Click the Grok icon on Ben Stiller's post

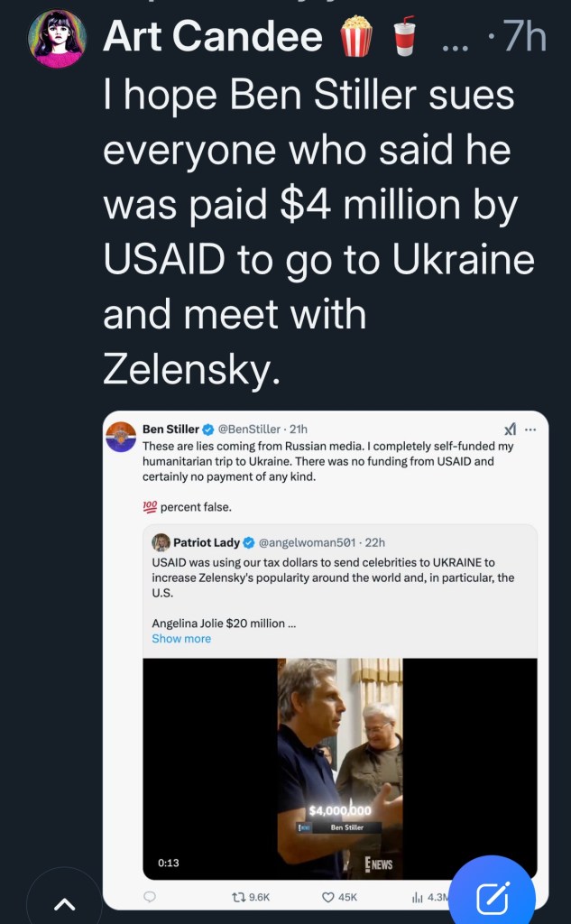(x=510, y=430)
